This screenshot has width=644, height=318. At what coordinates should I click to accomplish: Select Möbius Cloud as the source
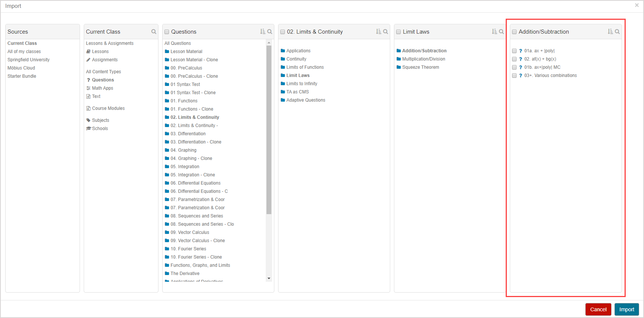coord(21,68)
